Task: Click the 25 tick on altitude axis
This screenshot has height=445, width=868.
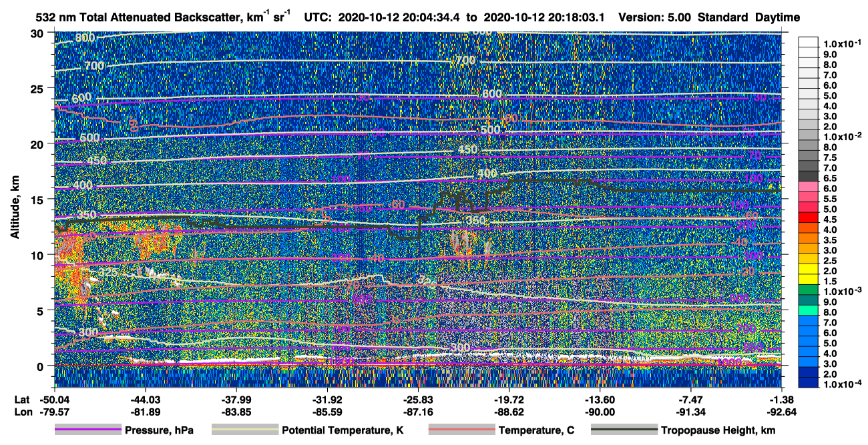Action: click(x=38, y=89)
